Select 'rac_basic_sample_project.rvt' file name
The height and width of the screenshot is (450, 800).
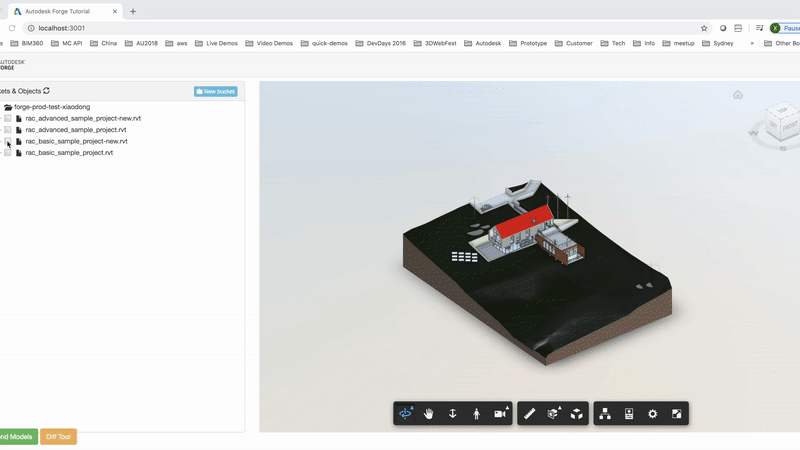click(x=69, y=153)
